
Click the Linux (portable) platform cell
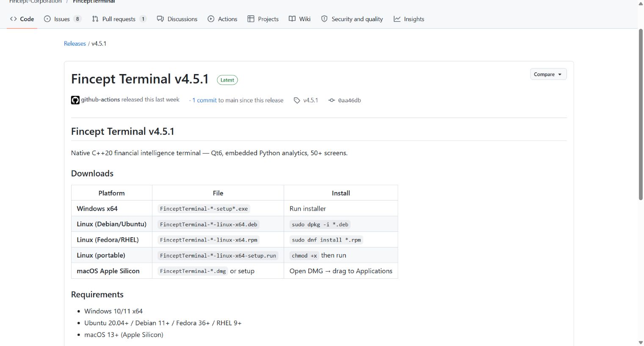click(112, 255)
